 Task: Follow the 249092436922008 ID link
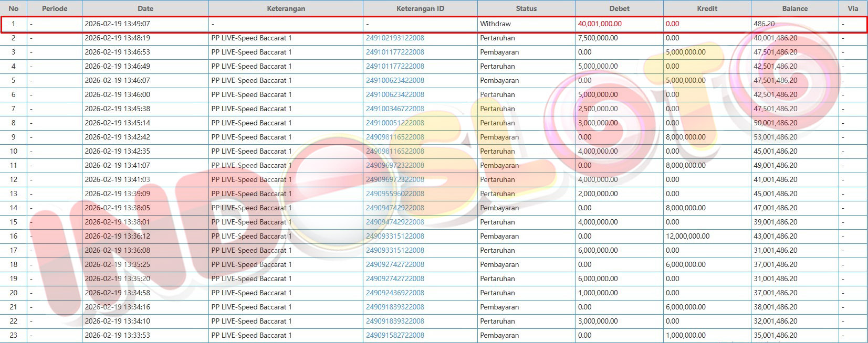(x=395, y=293)
